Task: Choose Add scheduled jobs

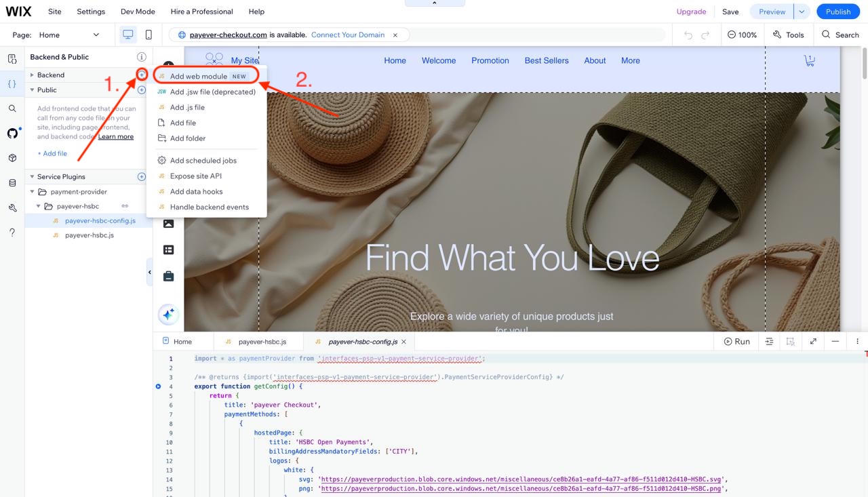Action: (206, 161)
